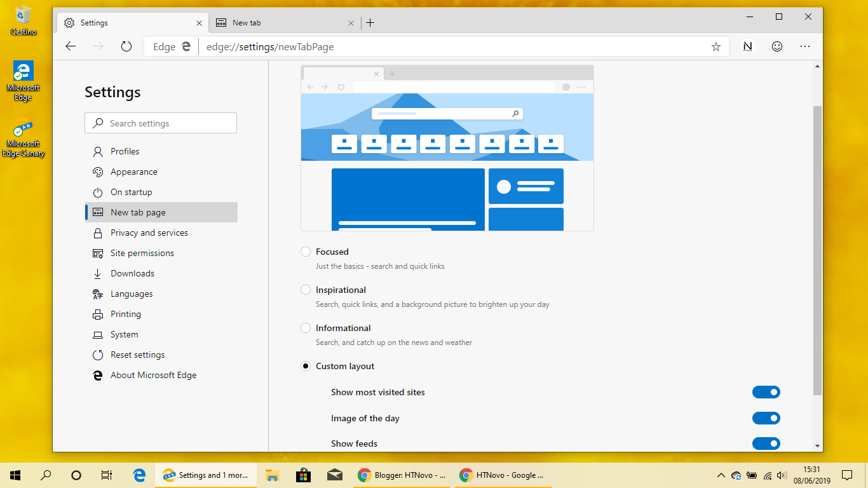The image size is (868, 488).
Task: Select the Informational layout radio button
Action: (x=306, y=328)
